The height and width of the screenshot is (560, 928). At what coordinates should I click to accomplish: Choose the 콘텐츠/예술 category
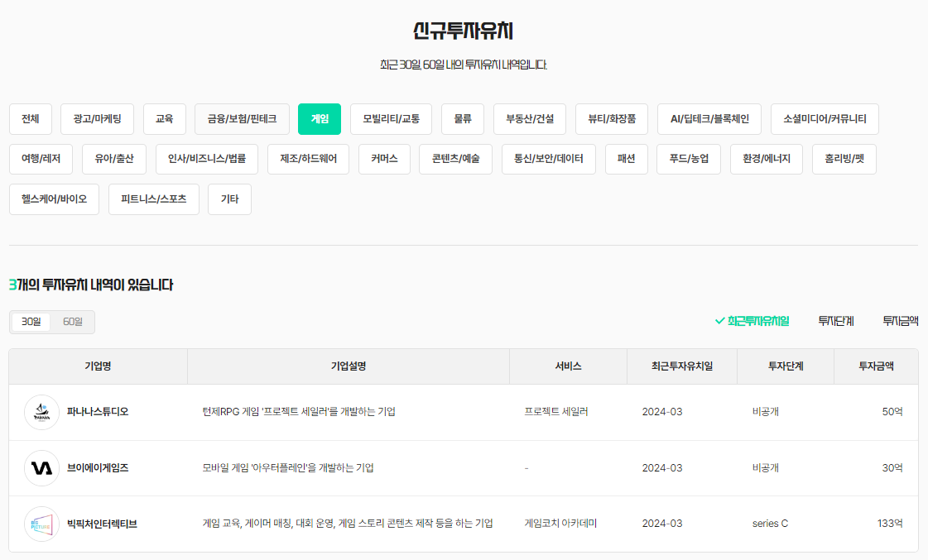tap(455, 159)
